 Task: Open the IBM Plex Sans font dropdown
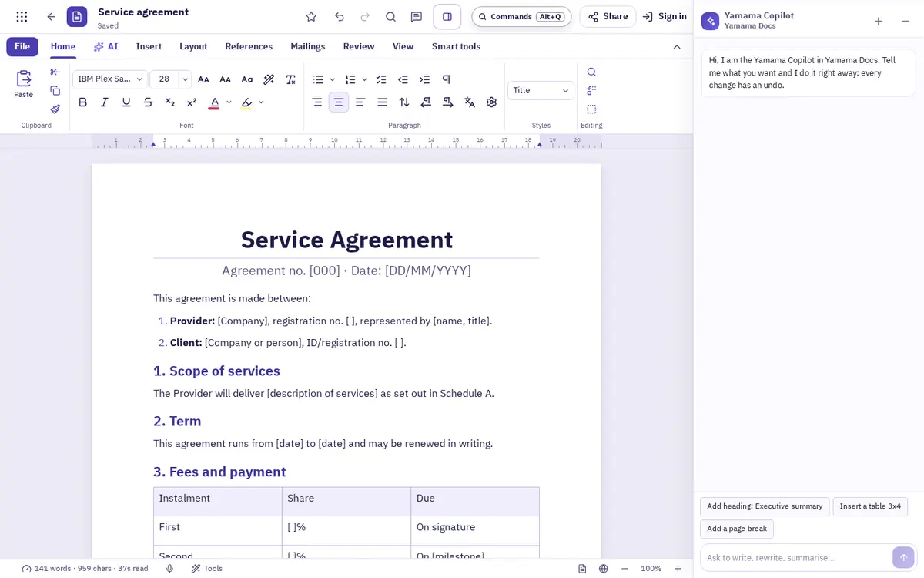(x=110, y=79)
